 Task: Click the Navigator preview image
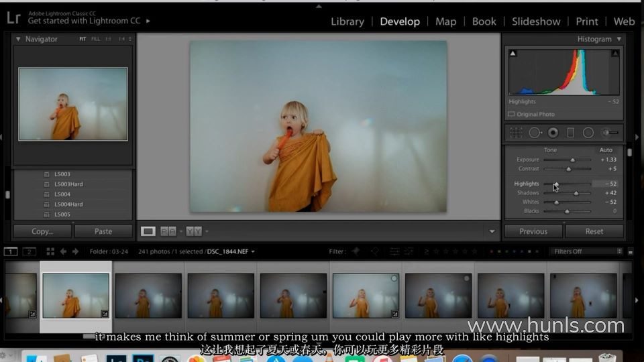click(x=73, y=104)
